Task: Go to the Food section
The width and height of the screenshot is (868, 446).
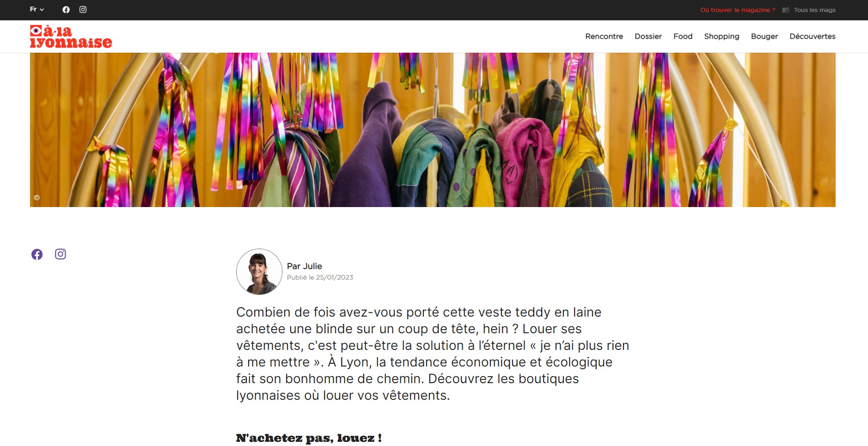Action: [683, 37]
